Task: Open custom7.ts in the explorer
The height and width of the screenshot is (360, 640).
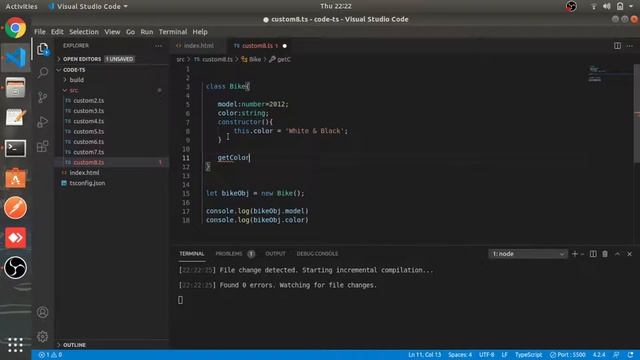Action: [88, 152]
